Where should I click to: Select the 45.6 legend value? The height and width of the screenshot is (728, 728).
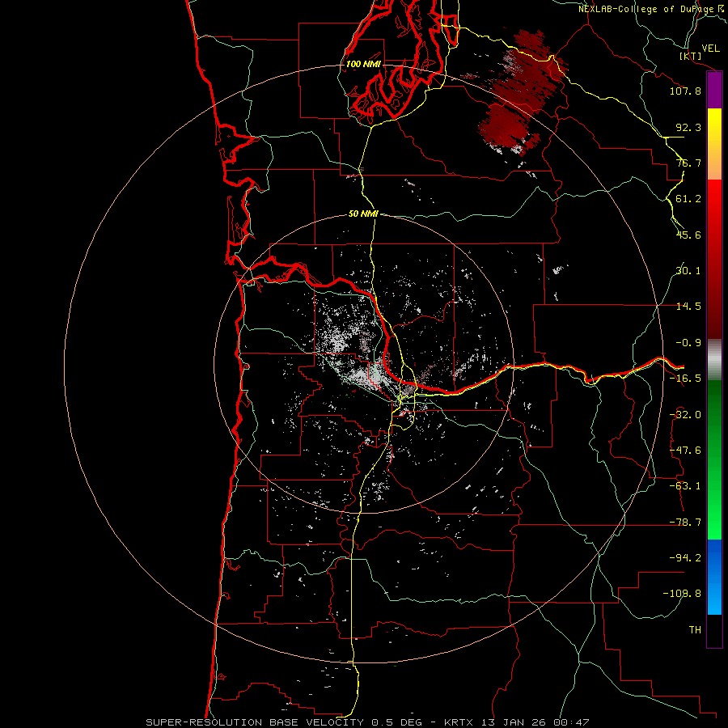[x=688, y=235]
